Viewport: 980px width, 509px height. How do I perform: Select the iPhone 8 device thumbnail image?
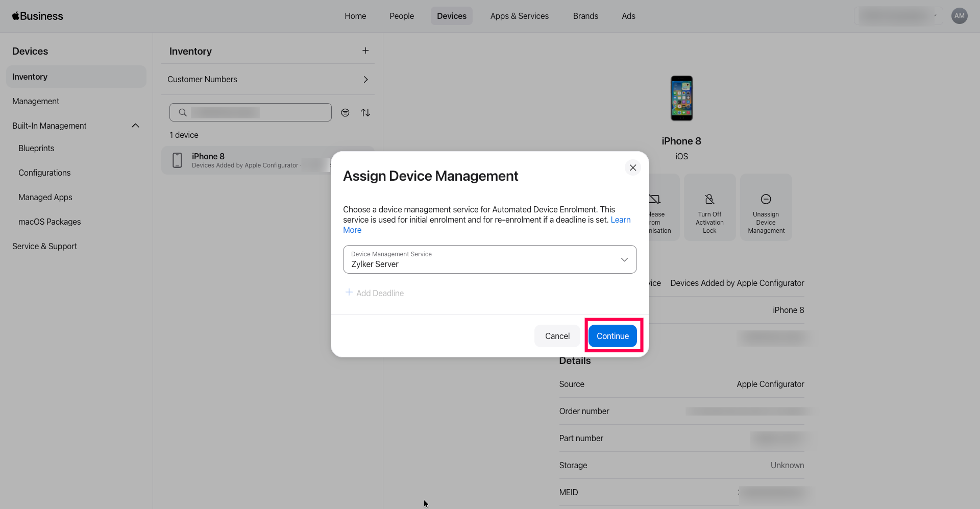click(681, 98)
